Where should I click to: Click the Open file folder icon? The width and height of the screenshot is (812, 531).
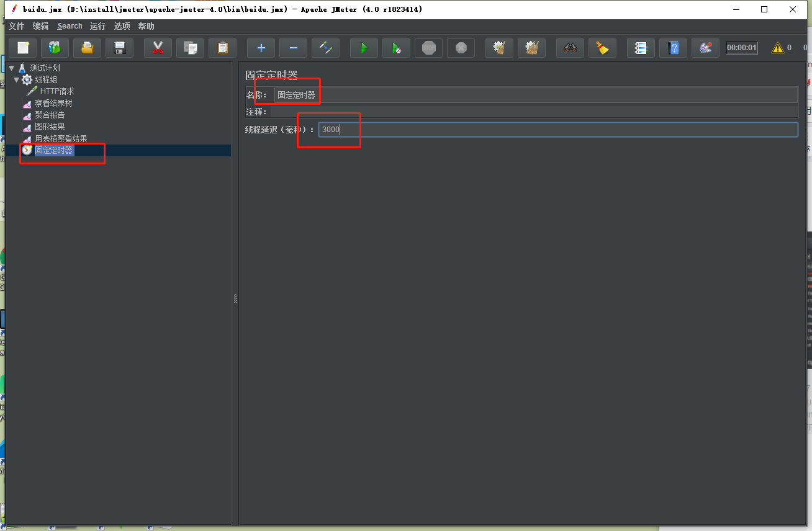88,48
